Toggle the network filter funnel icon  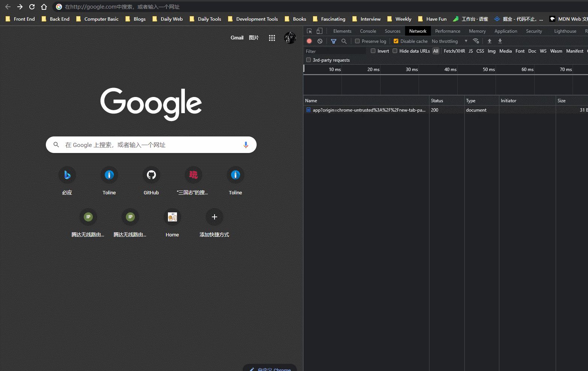333,41
